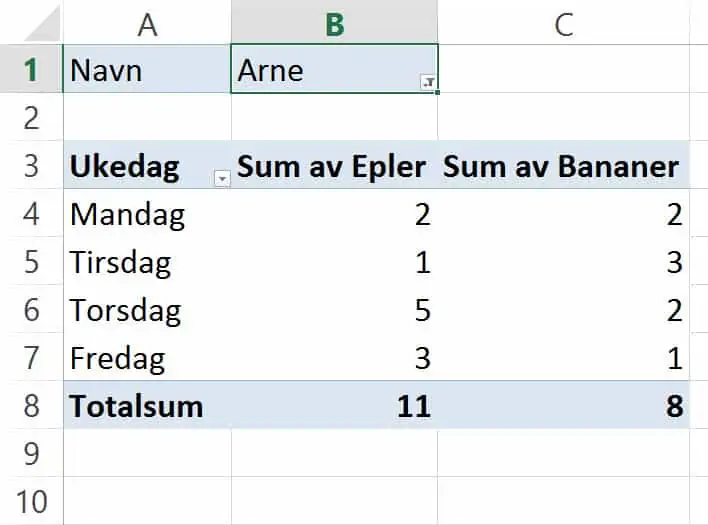Select the Fredag cell
Image resolution: width=708 pixels, height=525 pixels.
[x=147, y=357]
